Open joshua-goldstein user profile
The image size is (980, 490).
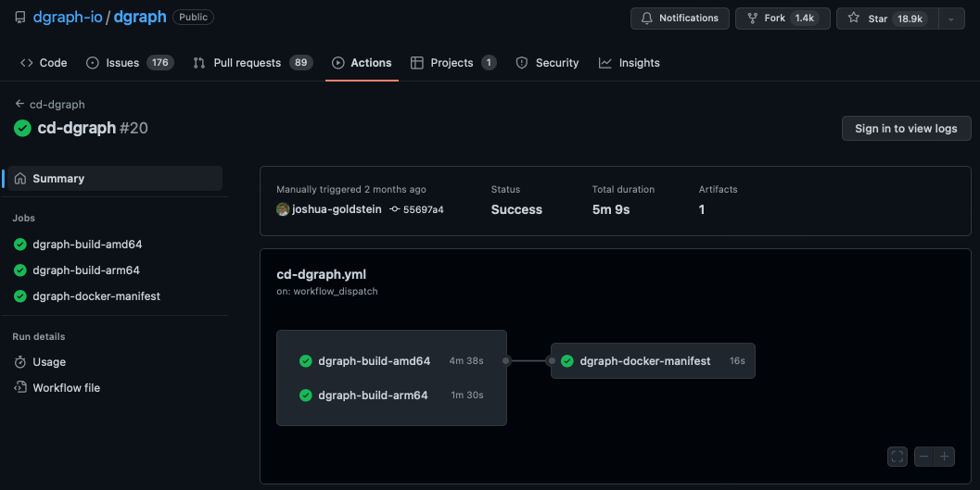tap(337, 209)
